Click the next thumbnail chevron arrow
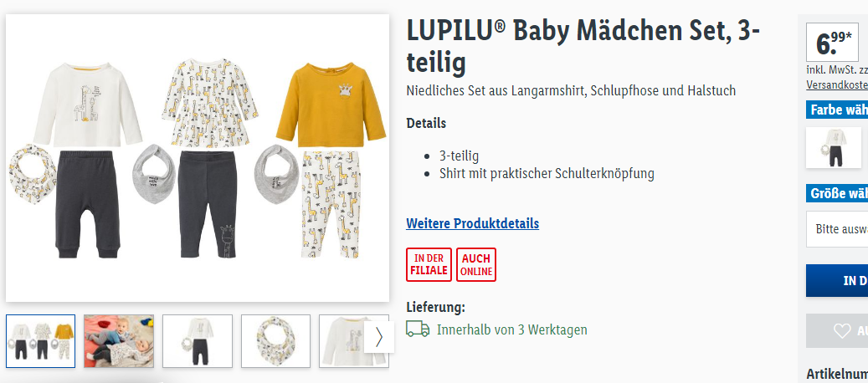Screen dimensions: 868x383 (379, 336)
